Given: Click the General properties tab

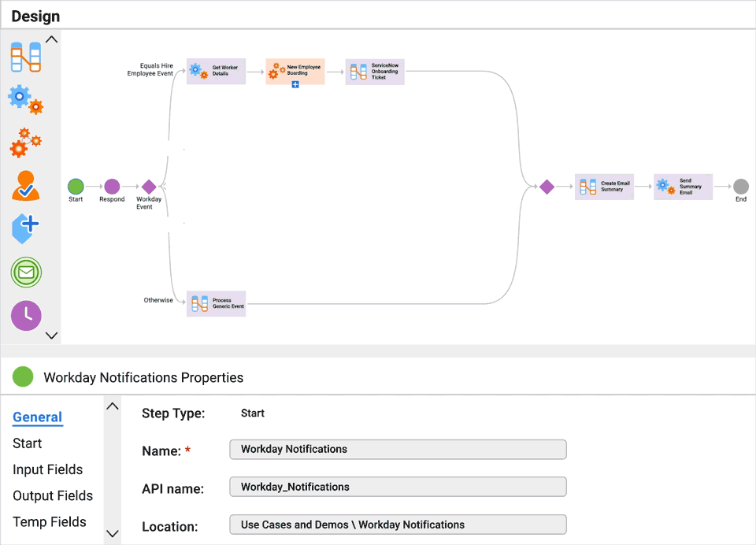Looking at the screenshot, I should tap(37, 417).
